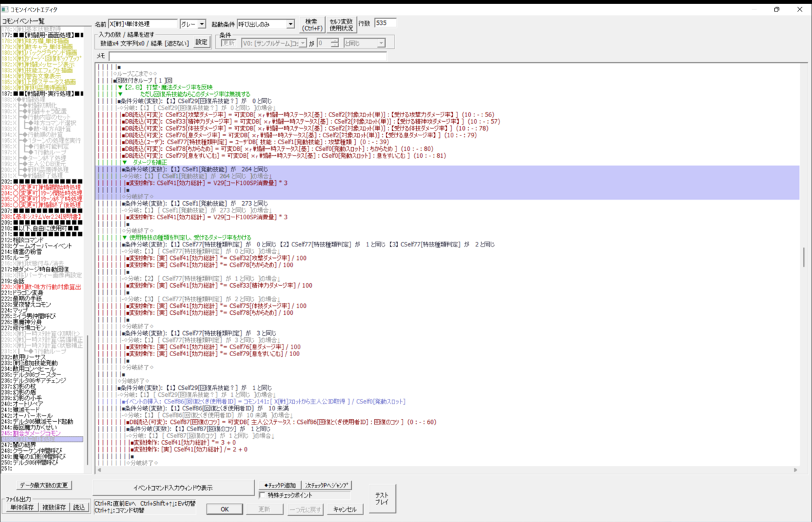Click the 読込 file load button
The height and width of the screenshot is (522, 812).
(x=80, y=507)
